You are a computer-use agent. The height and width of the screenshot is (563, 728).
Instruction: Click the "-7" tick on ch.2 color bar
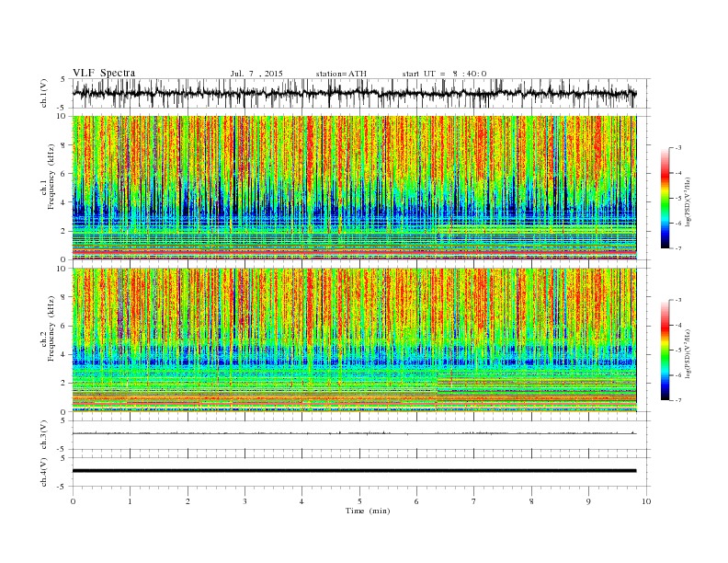coord(678,400)
